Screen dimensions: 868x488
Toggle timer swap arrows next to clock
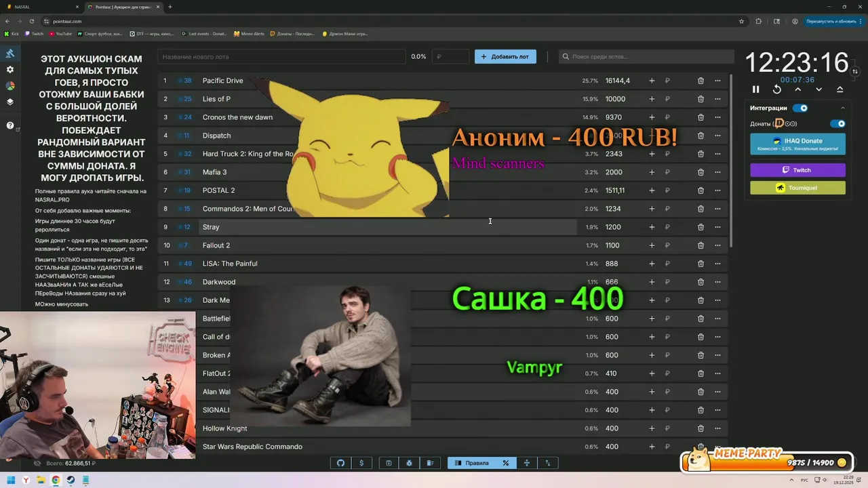click(855, 71)
